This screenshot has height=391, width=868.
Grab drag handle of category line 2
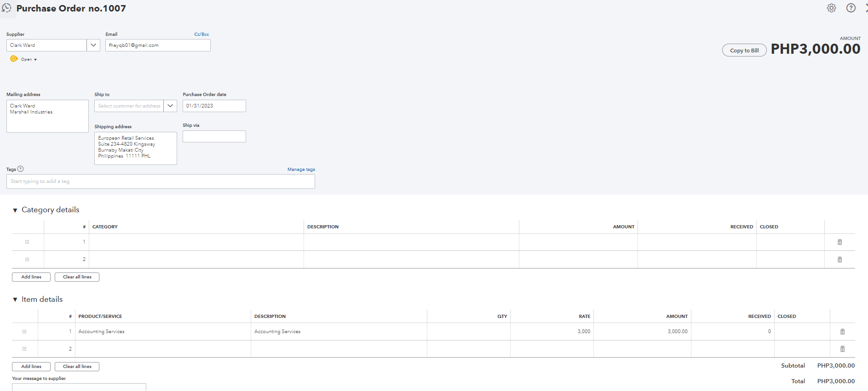click(27, 260)
